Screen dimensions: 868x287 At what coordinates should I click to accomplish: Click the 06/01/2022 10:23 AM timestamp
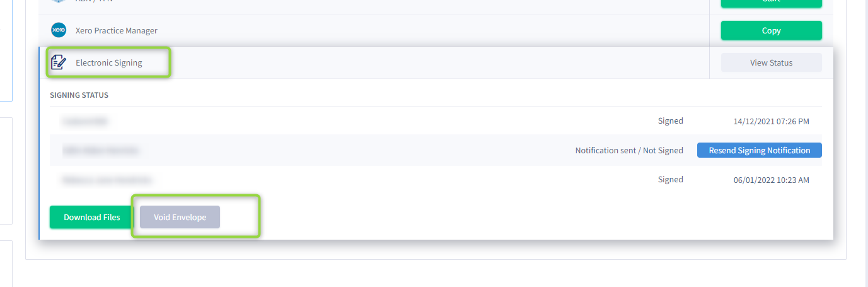pyautogui.click(x=771, y=180)
